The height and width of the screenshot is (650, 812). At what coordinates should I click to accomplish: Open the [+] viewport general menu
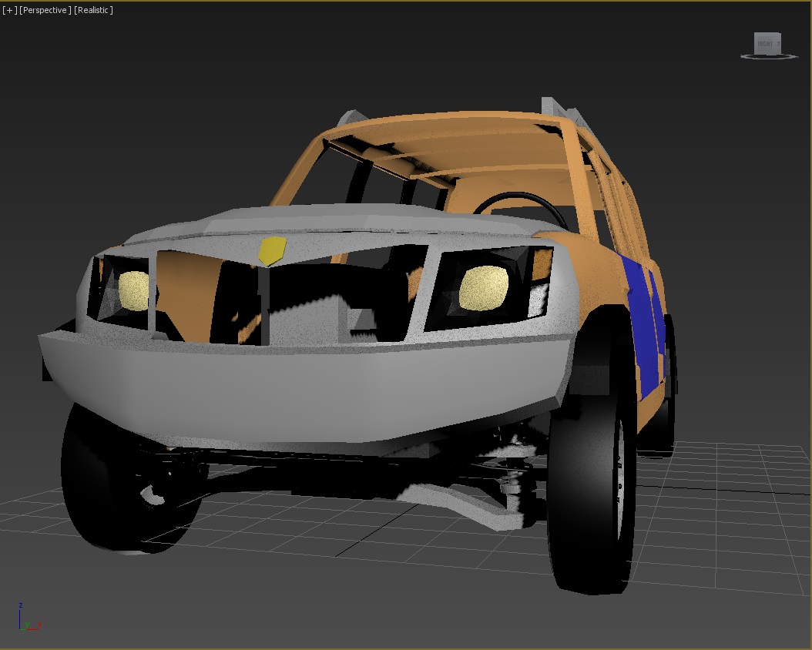click(10, 10)
